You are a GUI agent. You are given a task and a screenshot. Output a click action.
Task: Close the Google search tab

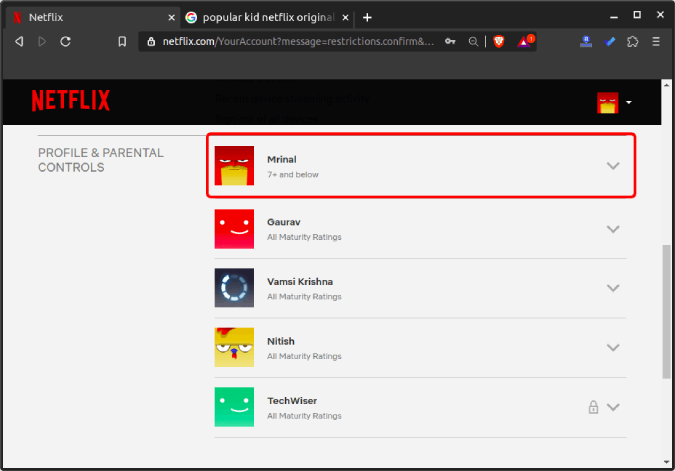pyautogui.click(x=345, y=18)
